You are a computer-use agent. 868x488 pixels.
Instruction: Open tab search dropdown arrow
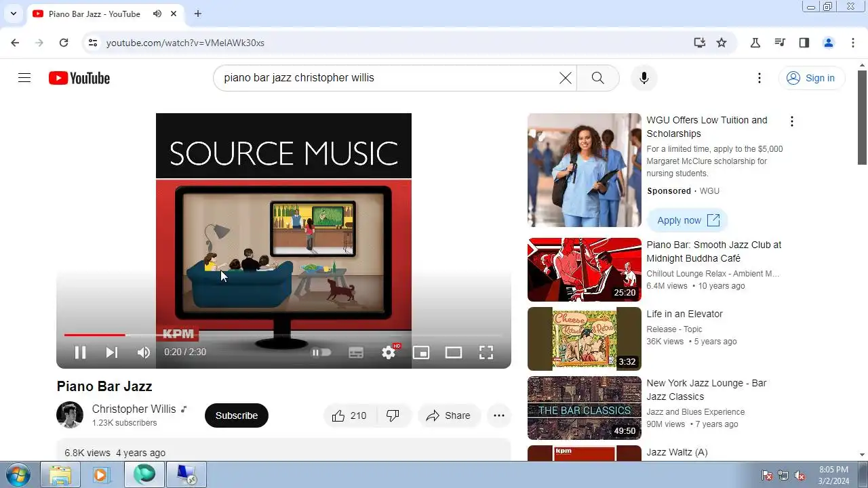point(13,14)
